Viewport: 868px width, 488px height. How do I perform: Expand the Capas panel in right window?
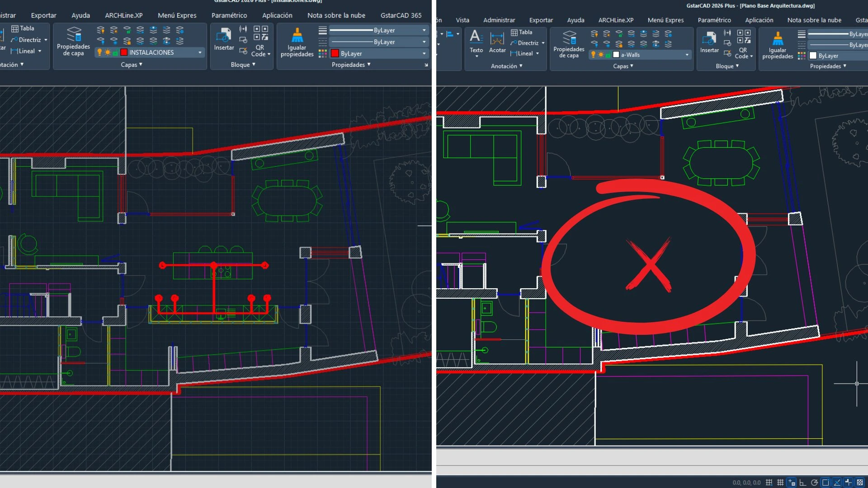[x=623, y=66]
